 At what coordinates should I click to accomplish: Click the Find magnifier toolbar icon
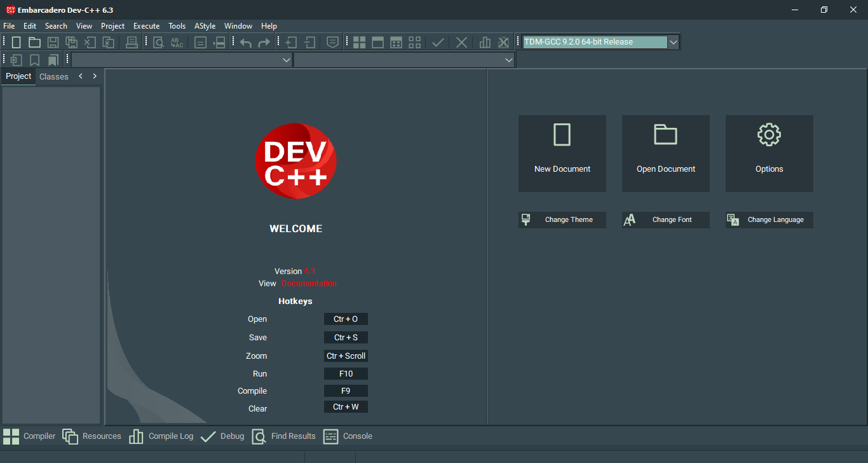158,43
